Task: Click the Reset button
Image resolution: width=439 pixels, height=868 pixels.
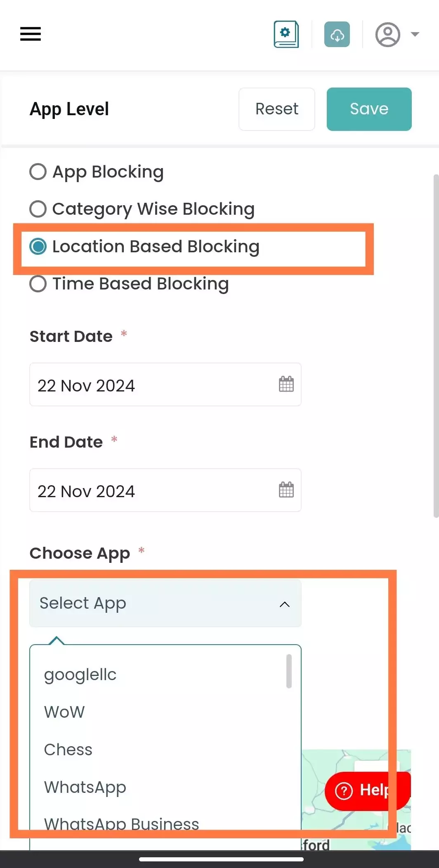Action: click(277, 109)
